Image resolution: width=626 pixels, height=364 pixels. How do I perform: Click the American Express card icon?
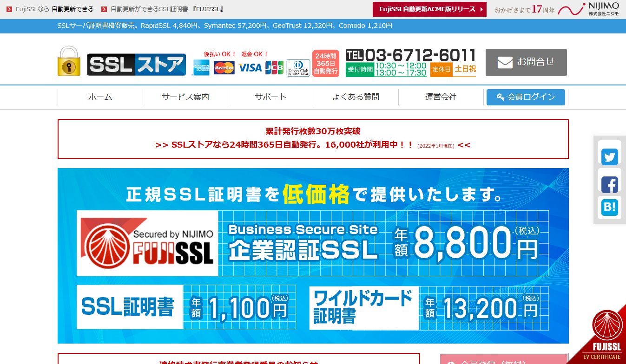click(202, 68)
